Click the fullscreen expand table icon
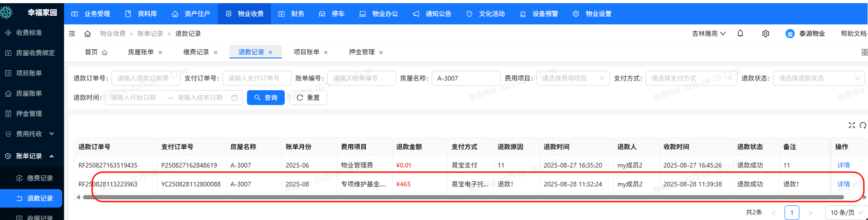Image resolution: width=868 pixels, height=220 pixels. click(x=851, y=125)
